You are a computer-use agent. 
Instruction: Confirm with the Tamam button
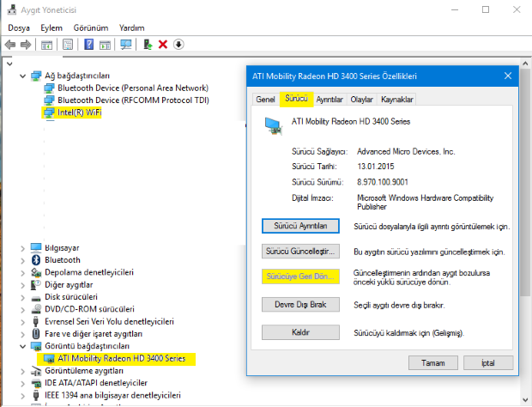[433, 363]
